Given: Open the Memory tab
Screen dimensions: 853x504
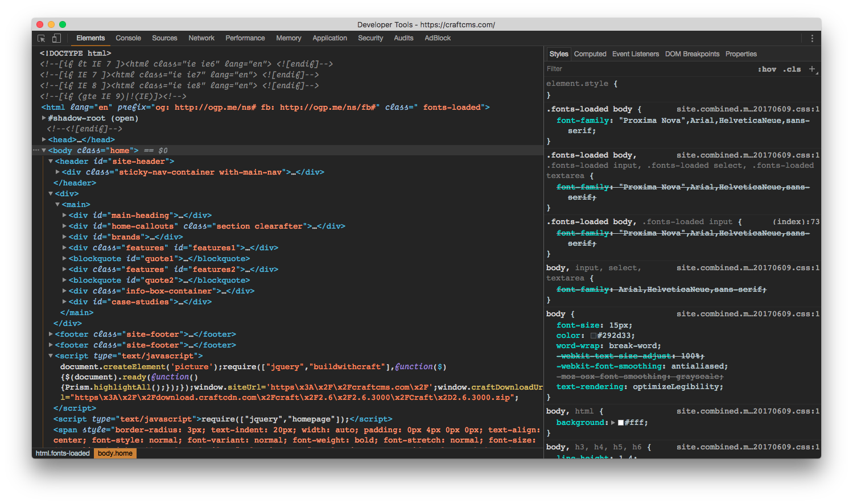Looking at the screenshot, I should (289, 38).
